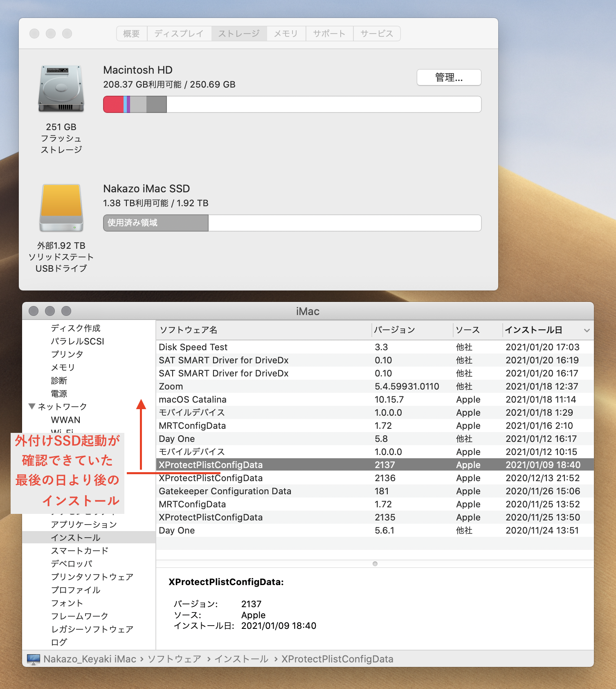Select ディスク作成 in the sidebar
Viewport: 616px width, 689px height.
coord(76,328)
